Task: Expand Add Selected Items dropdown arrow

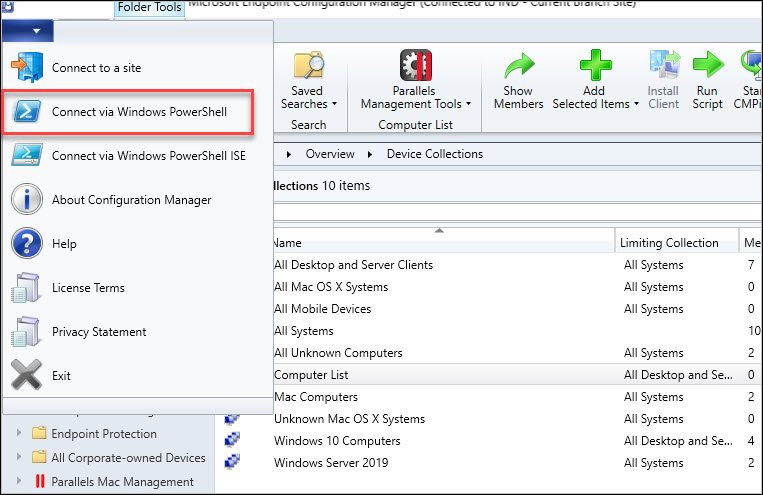Action: tap(636, 104)
